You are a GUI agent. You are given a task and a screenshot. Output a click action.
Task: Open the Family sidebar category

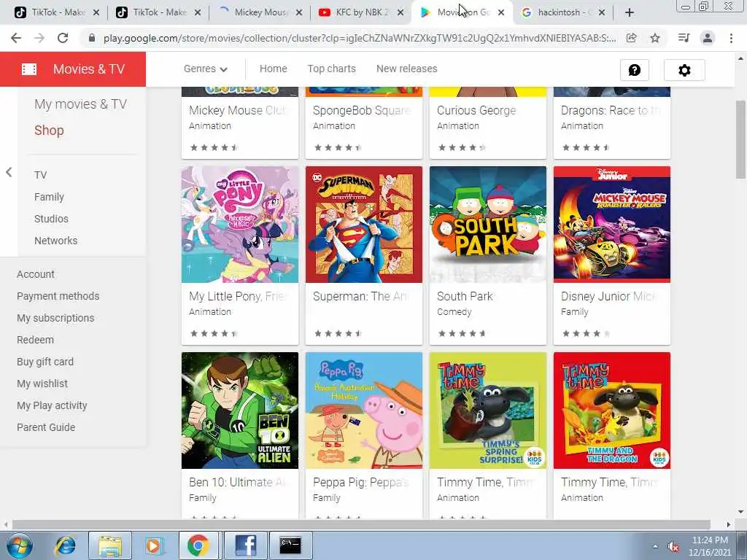tap(49, 197)
